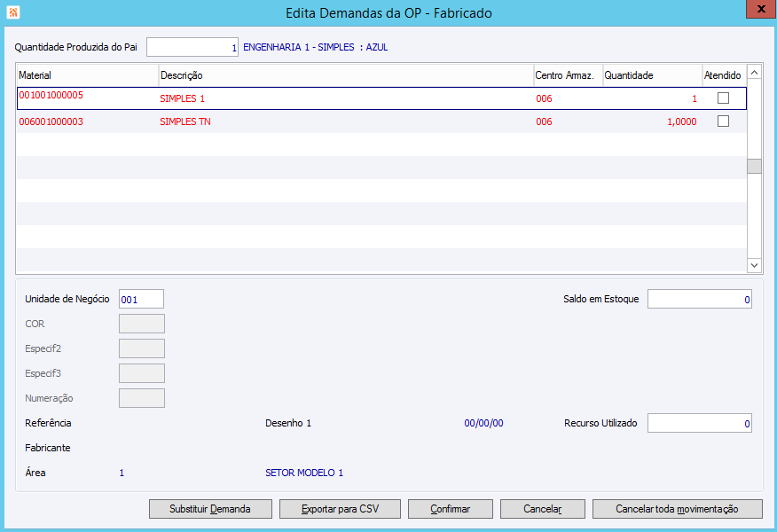Click the scroll up arrow of the table

point(754,73)
